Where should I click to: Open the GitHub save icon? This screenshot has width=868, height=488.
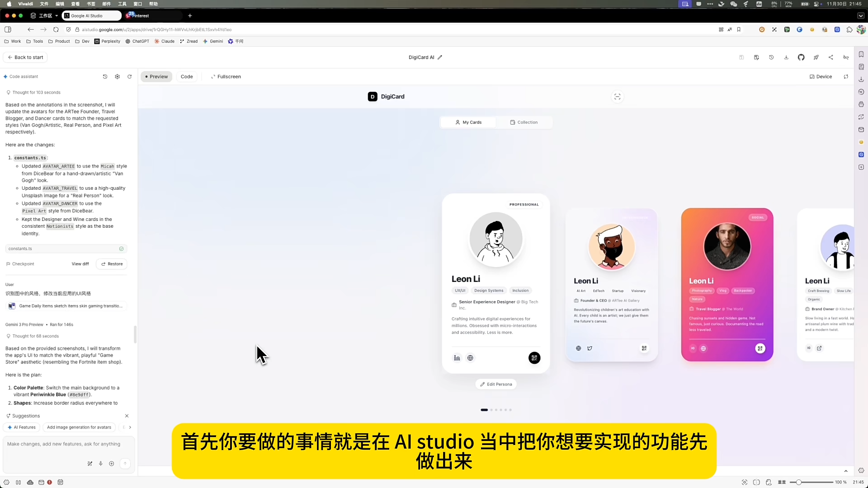801,57
